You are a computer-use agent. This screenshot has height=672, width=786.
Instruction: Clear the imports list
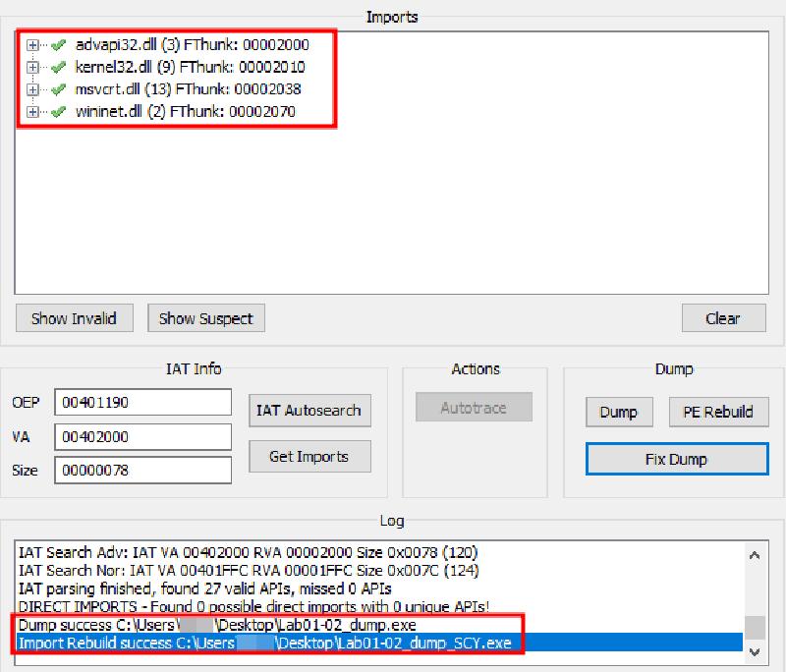(x=722, y=318)
